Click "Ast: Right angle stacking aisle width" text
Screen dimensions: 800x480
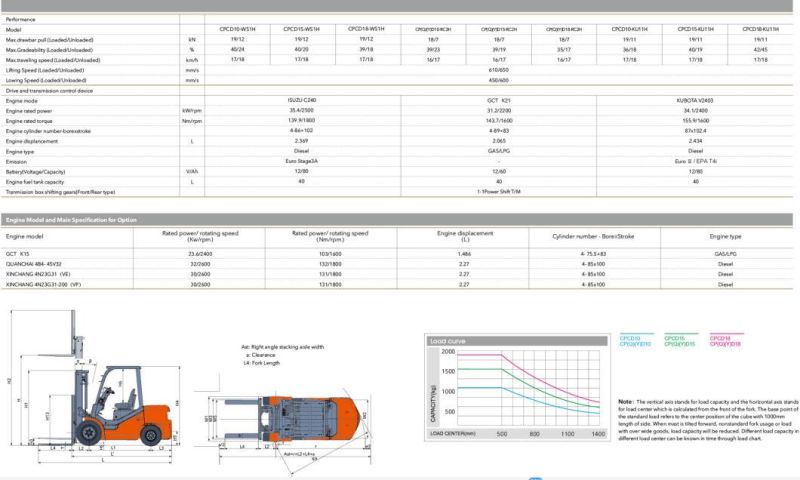(282, 347)
